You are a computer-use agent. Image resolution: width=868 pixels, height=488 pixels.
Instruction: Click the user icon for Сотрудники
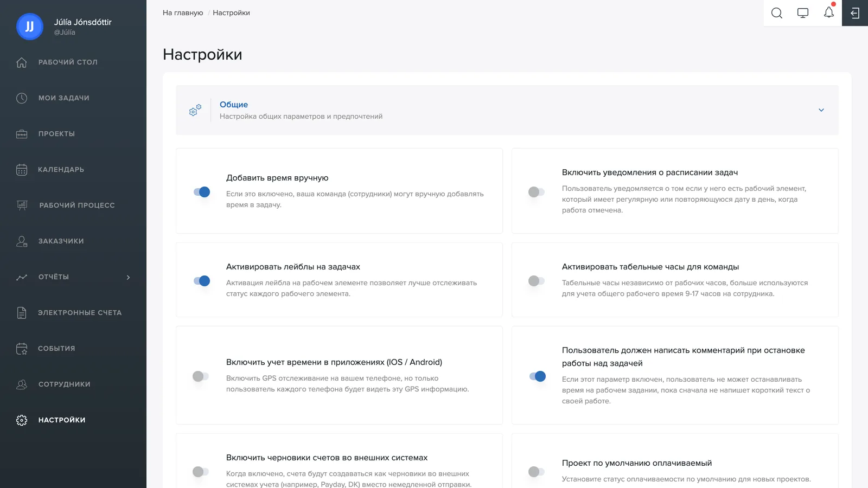tap(22, 384)
